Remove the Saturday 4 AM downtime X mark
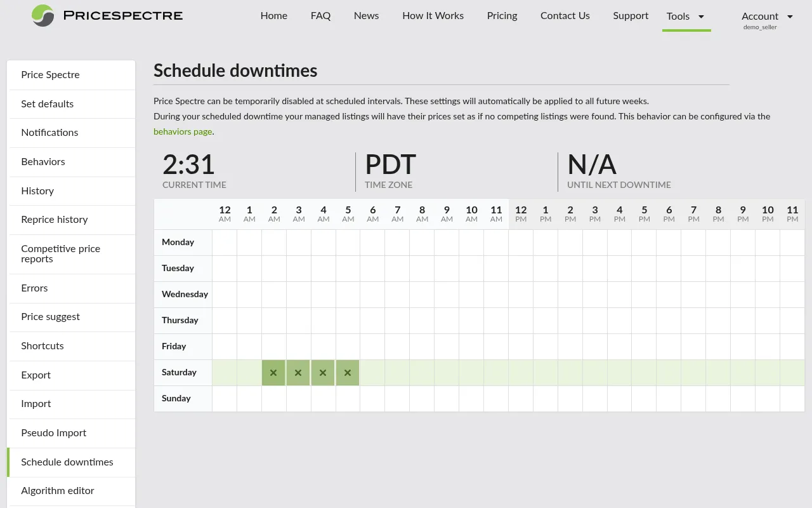 click(x=323, y=373)
